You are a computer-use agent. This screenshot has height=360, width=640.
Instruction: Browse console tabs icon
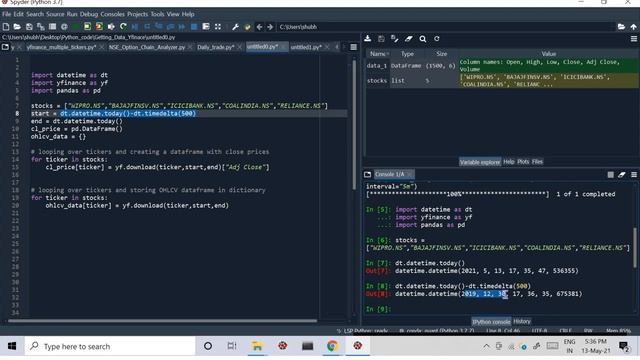367,175
